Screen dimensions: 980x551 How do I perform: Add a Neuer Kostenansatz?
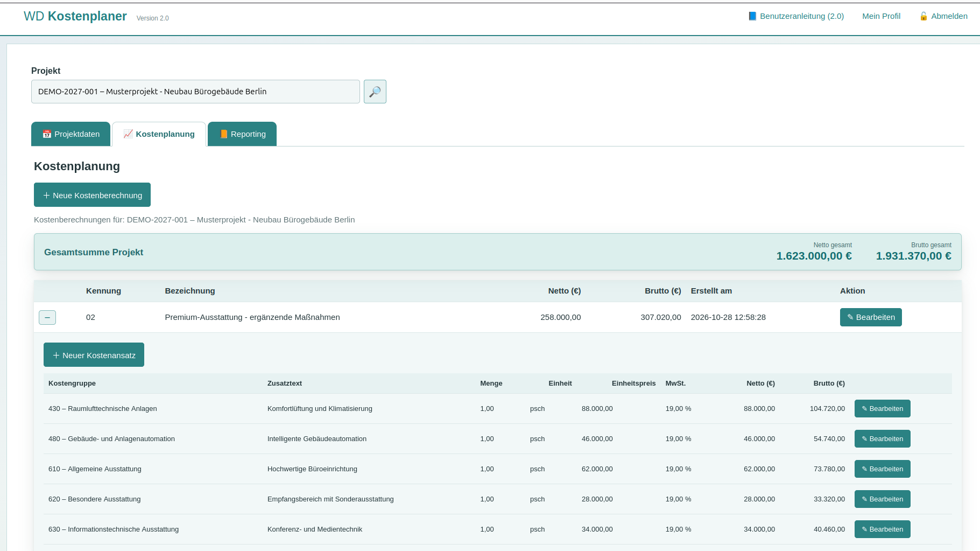pyautogui.click(x=94, y=355)
